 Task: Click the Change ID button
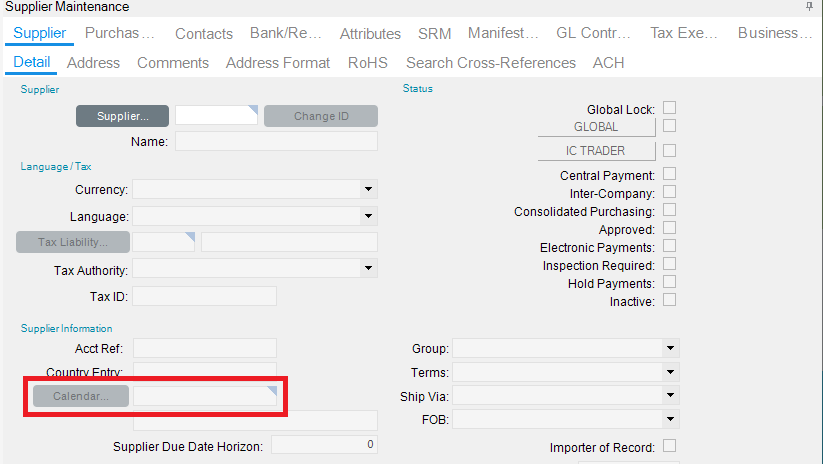321,116
